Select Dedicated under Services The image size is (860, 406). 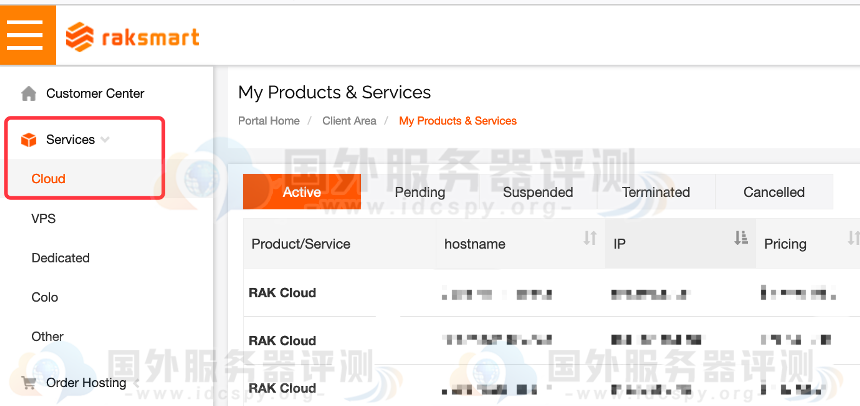(x=60, y=258)
